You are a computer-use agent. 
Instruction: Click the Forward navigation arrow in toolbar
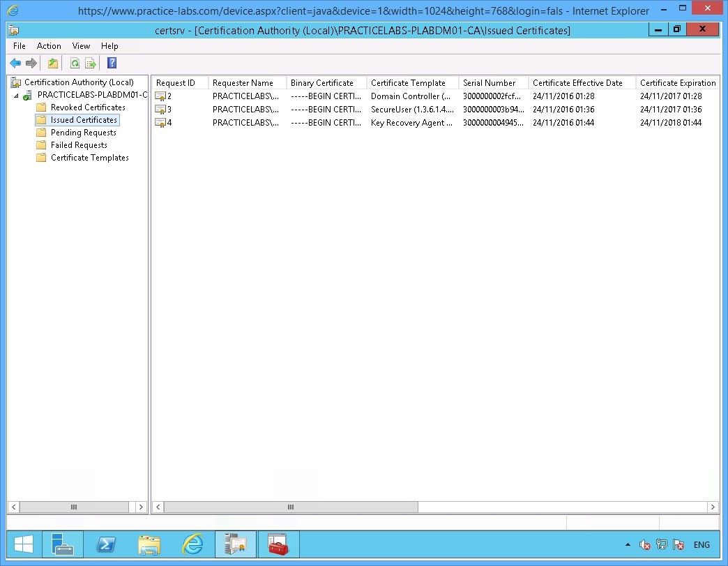[30, 63]
